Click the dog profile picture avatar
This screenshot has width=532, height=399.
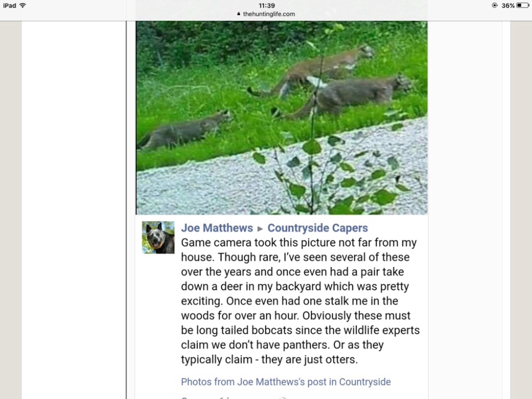coord(158,237)
